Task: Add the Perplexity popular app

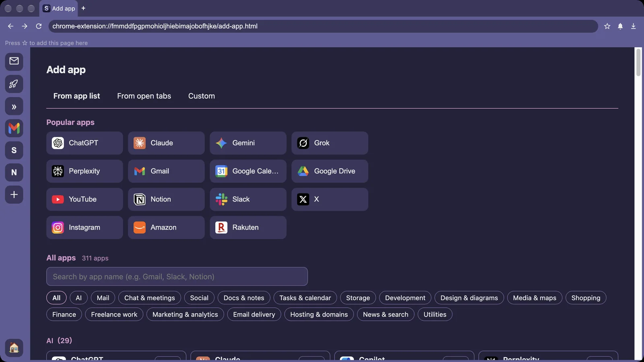Action: [85, 171]
